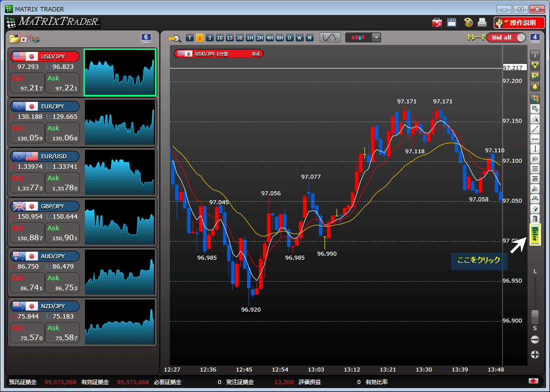Select the 1H timeframe
The height and width of the screenshot is (392, 550).
point(250,38)
